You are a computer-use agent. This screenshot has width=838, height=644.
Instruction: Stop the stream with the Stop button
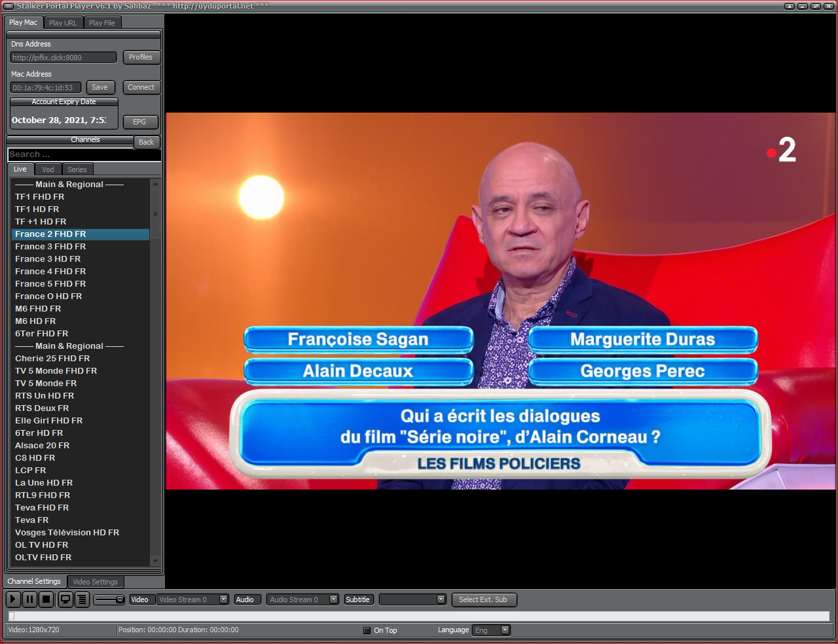click(46, 599)
